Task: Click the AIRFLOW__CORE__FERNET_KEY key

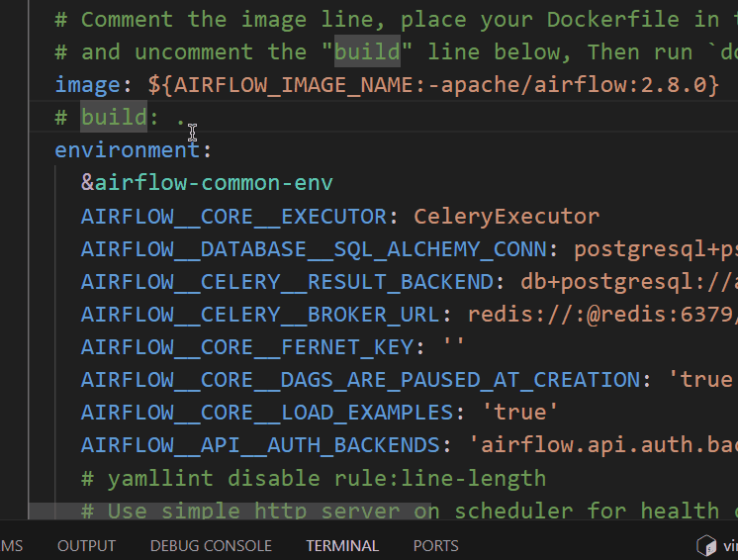Action: pyautogui.click(x=247, y=347)
